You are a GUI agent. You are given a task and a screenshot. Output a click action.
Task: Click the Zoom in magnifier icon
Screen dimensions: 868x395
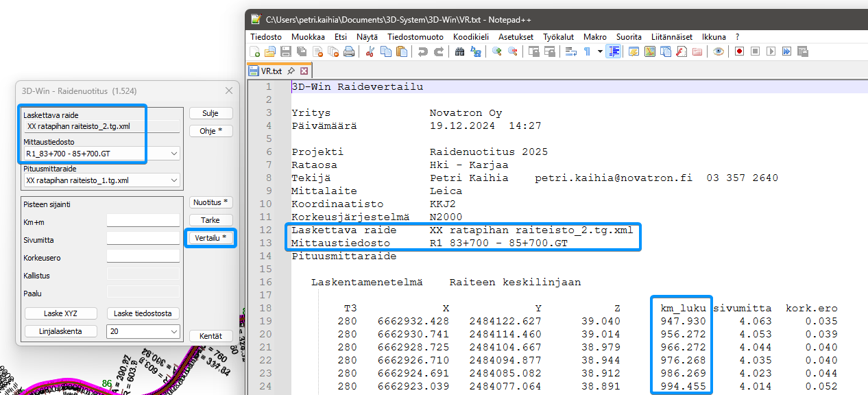(x=496, y=51)
